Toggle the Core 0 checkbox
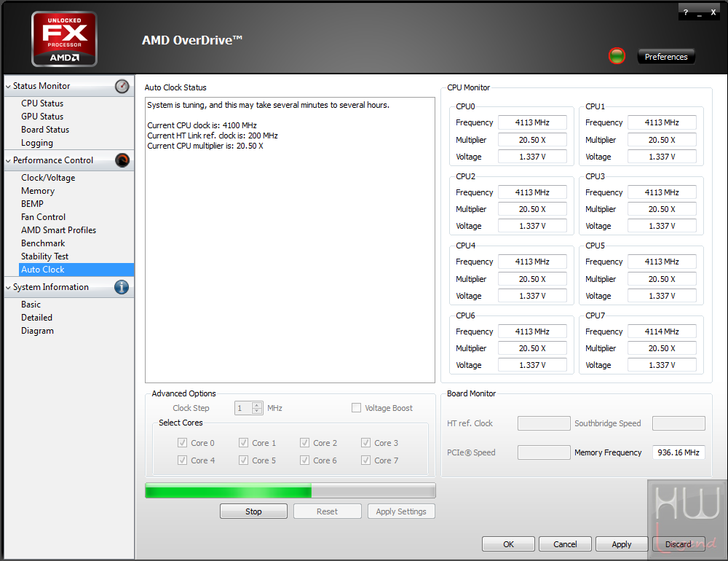The width and height of the screenshot is (728, 561). coord(183,442)
